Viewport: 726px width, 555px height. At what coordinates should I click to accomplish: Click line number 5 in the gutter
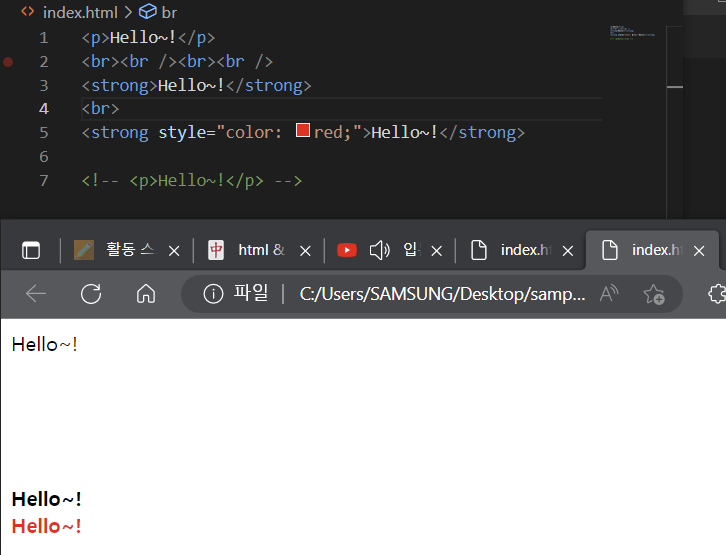(x=44, y=133)
